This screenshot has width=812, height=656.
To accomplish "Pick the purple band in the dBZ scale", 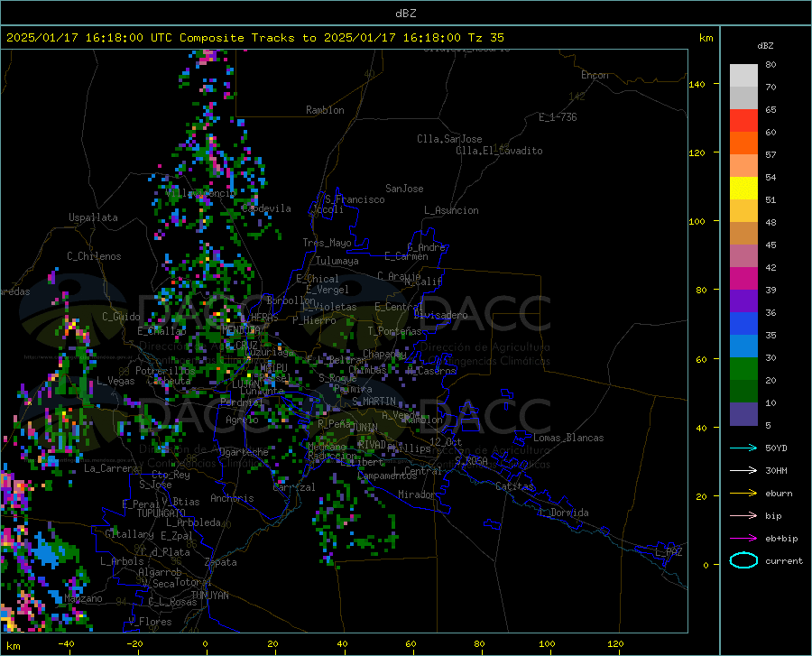I will coord(743,301).
